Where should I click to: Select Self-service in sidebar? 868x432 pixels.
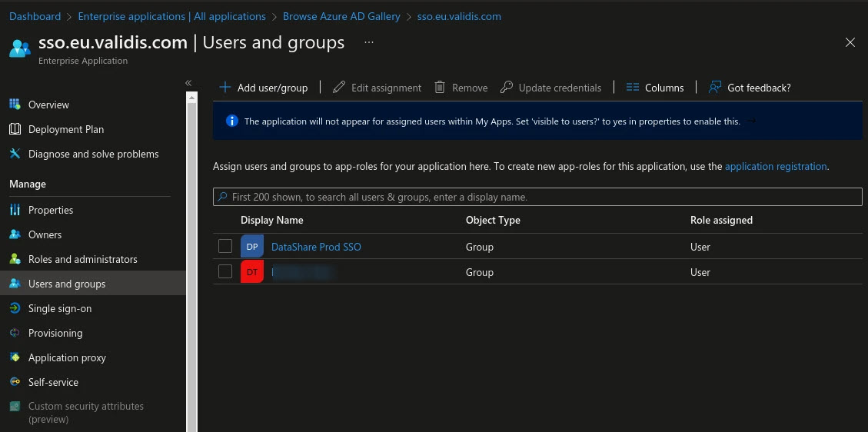(53, 382)
